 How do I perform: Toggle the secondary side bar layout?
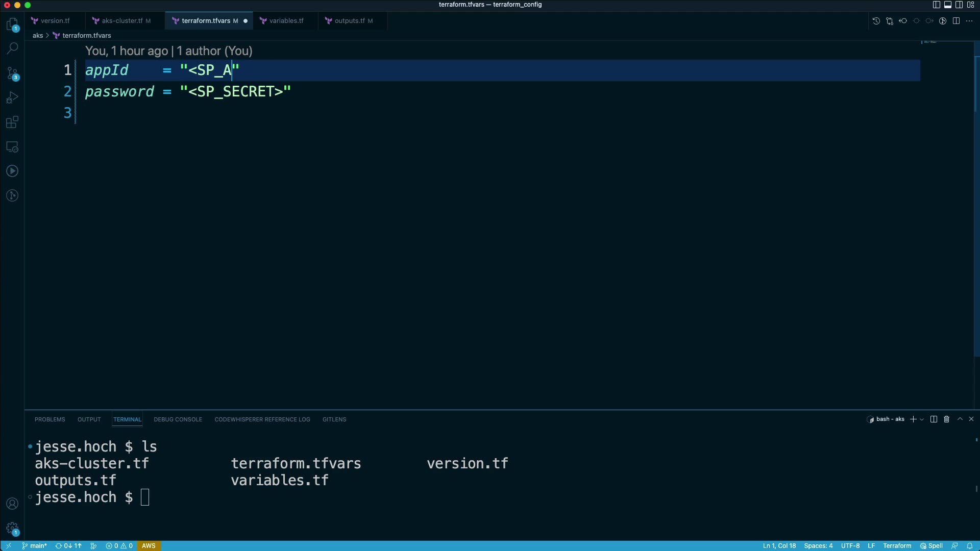pyautogui.click(x=959, y=5)
